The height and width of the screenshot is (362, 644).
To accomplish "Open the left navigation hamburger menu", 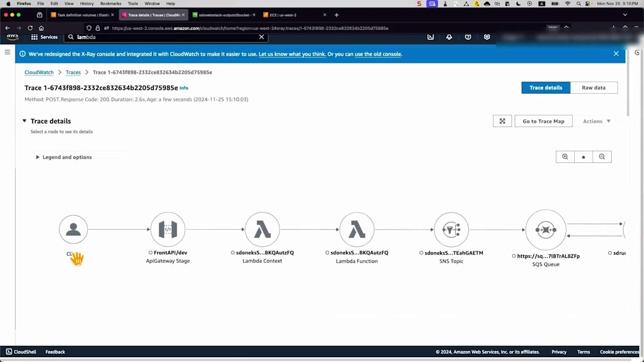I will 8,52.
